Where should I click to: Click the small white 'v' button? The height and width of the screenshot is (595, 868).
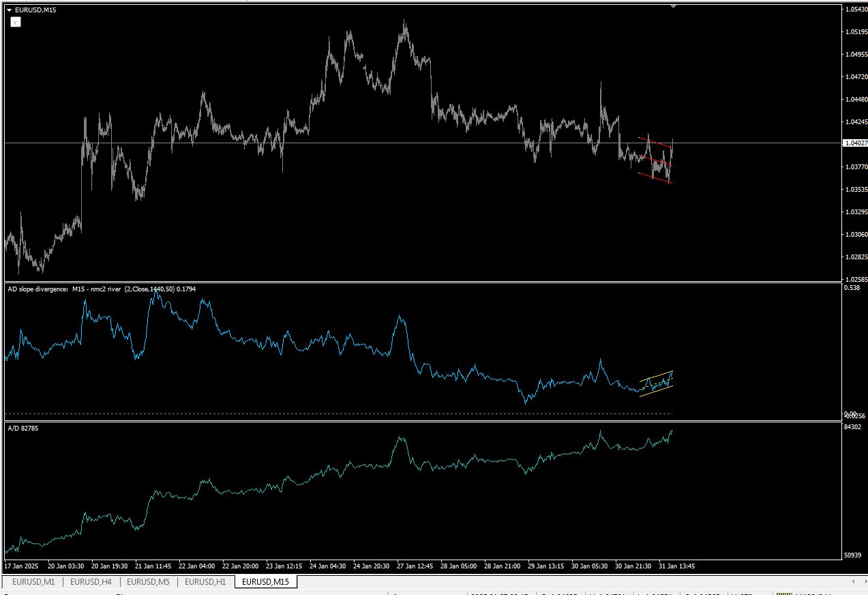click(15, 22)
